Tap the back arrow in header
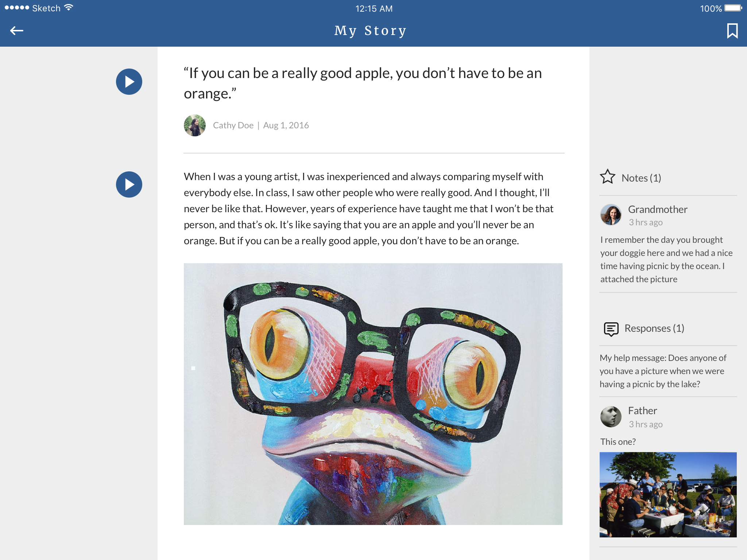This screenshot has width=747, height=560. pyautogui.click(x=17, y=31)
